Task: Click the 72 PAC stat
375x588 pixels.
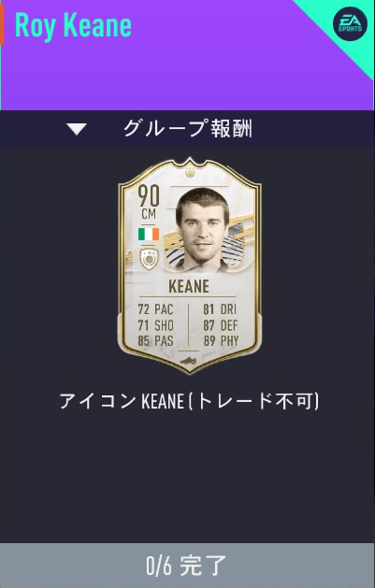Action: 155,309
